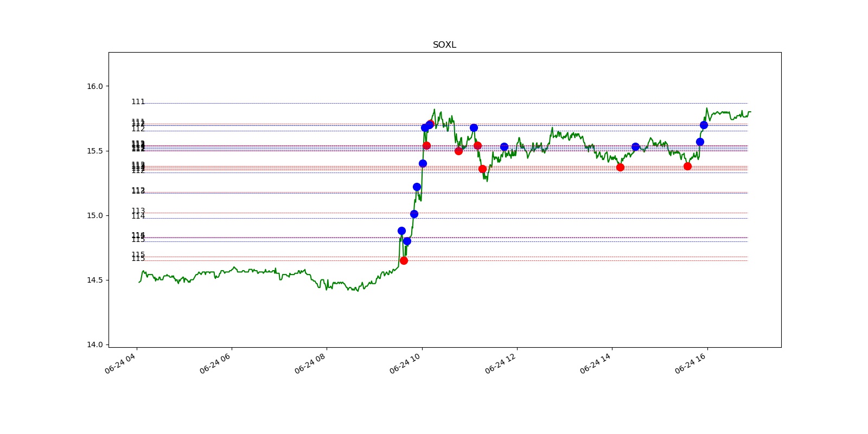868x434 pixels.
Task: Click the blue marker near 15.4 on the rally
Action: pyautogui.click(x=423, y=163)
